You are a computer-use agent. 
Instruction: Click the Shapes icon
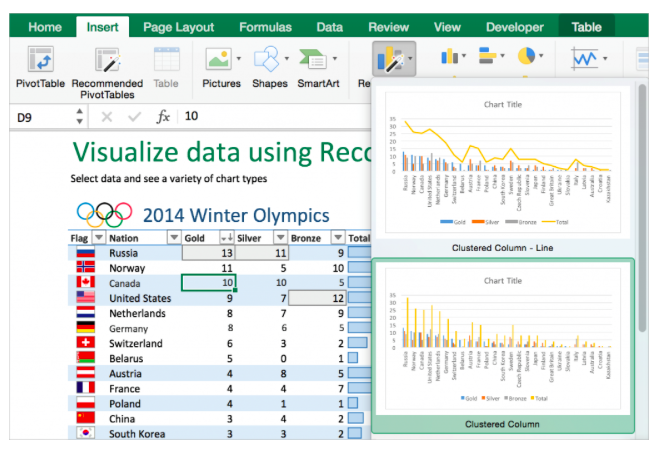click(x=268, y=60)
